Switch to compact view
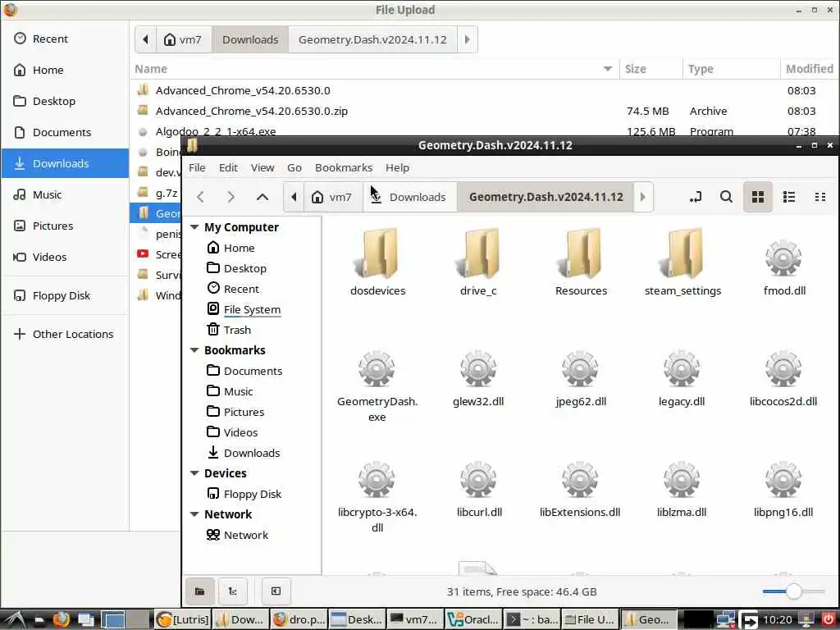Image resolution: width=840 pixels, height=630 pixels. 819,197
